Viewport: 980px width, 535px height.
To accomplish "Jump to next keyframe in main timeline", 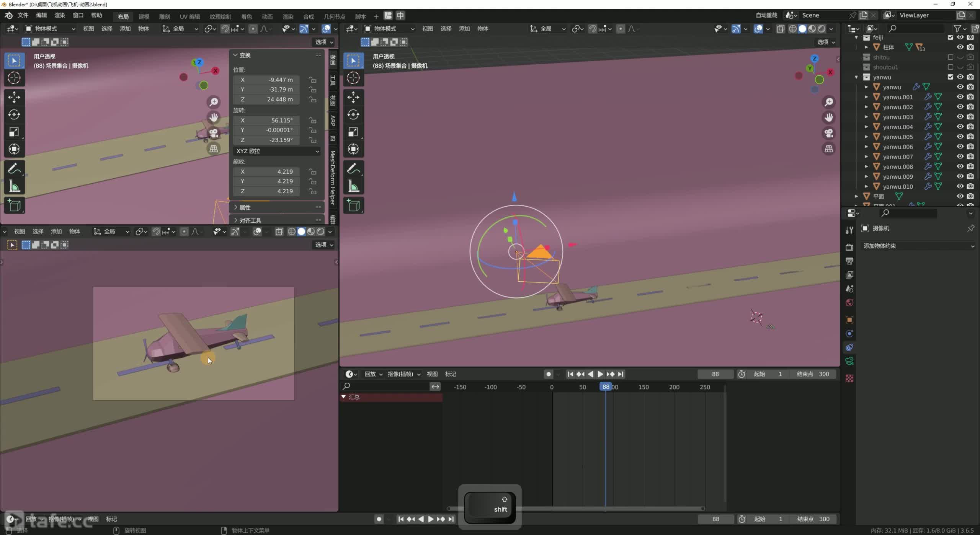I will [611, 374].
